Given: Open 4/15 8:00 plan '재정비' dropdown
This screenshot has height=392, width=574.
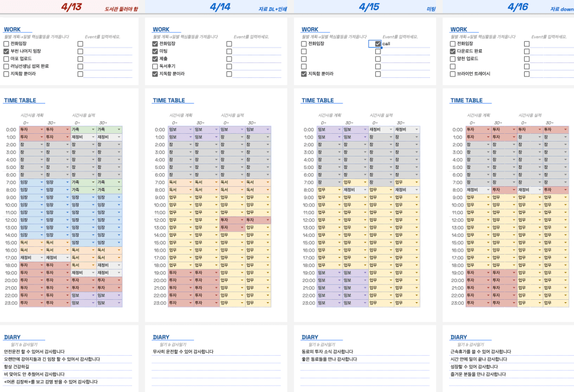Looking at the screenshot, I should (365, 190).
